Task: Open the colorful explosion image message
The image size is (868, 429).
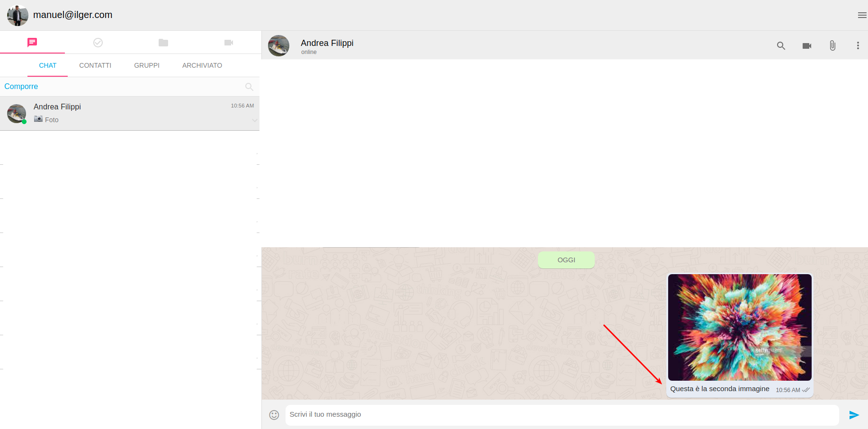Action: [740, 327]
